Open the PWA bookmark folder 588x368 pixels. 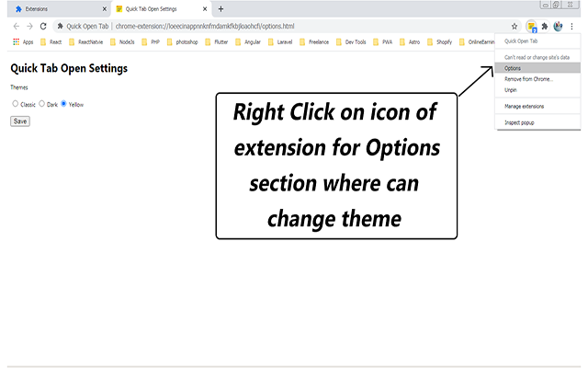click(383, 42)
